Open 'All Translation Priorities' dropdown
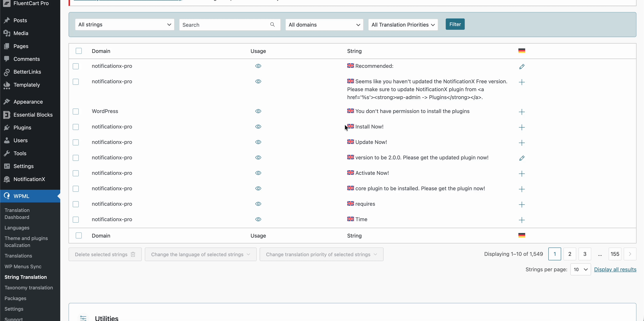 click(403, 25)
